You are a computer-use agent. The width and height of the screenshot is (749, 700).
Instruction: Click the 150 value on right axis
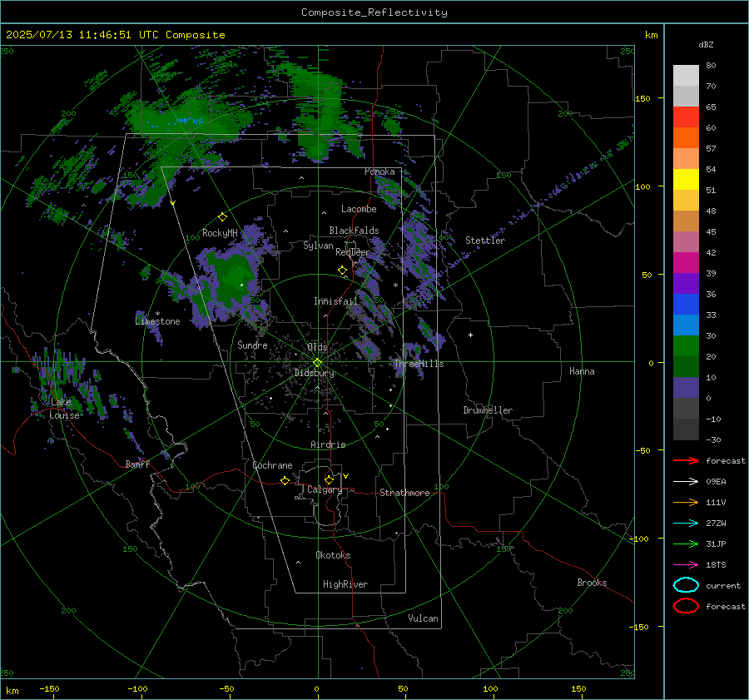pos(643,98)
